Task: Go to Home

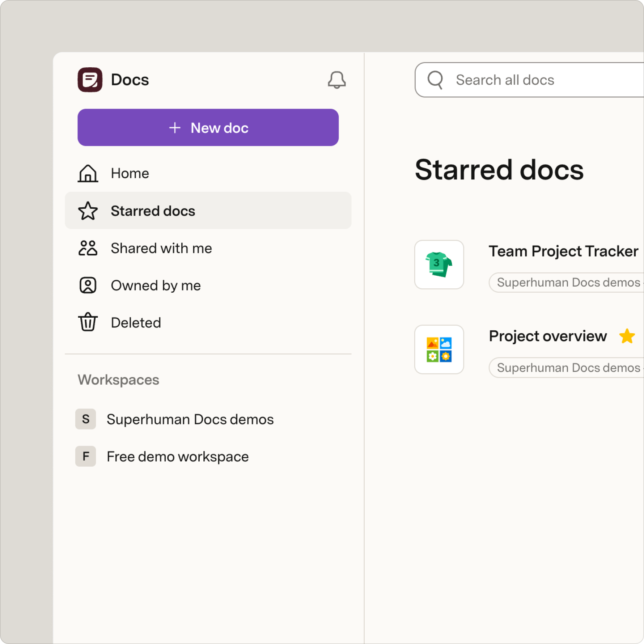Action: 208,173
